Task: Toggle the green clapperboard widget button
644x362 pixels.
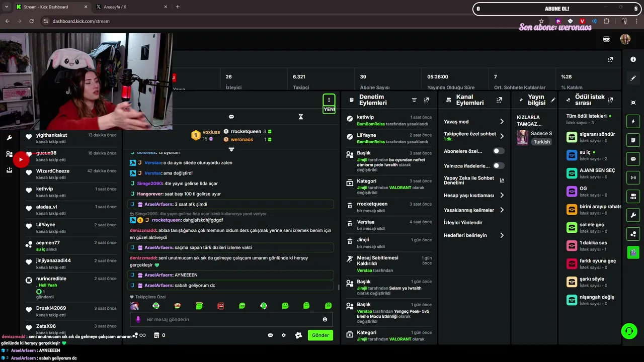Action: pyautogui.click(x=633, y=252)
